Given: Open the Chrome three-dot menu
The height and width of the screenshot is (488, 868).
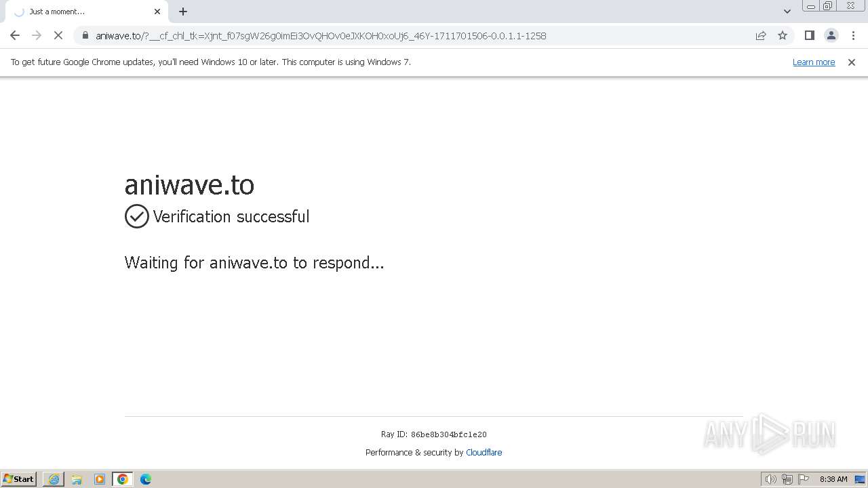Looking at the screenshot, I should (853, 35).
